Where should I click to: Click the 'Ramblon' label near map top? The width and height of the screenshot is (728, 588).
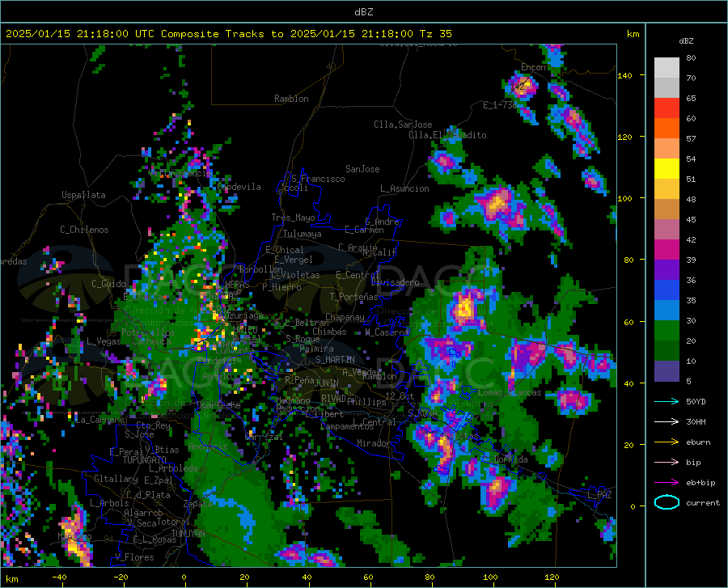(x=291, y=99)
